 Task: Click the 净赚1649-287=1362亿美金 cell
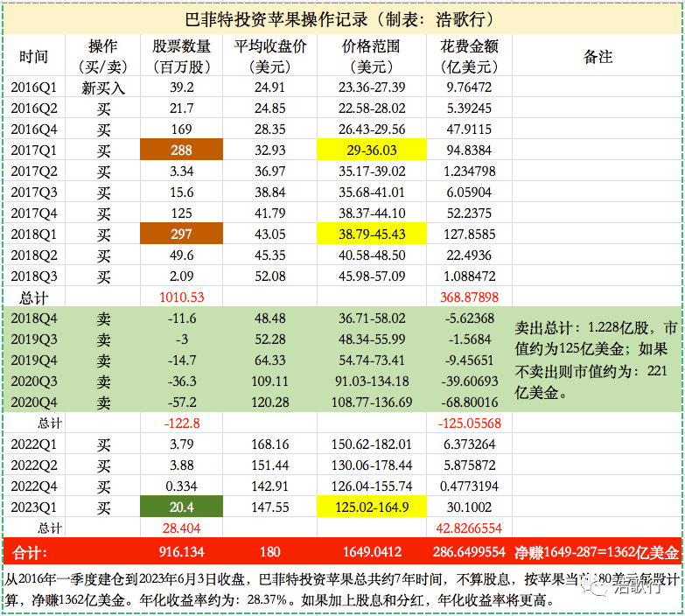coord(597,551)
